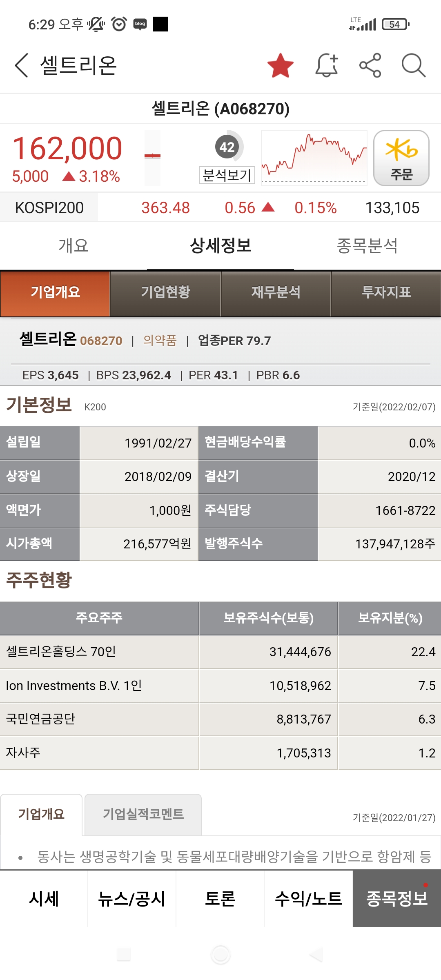This screenshot has width=441, height=980.
Task: Open the mini price chart thumbnail
Action: 314,158
